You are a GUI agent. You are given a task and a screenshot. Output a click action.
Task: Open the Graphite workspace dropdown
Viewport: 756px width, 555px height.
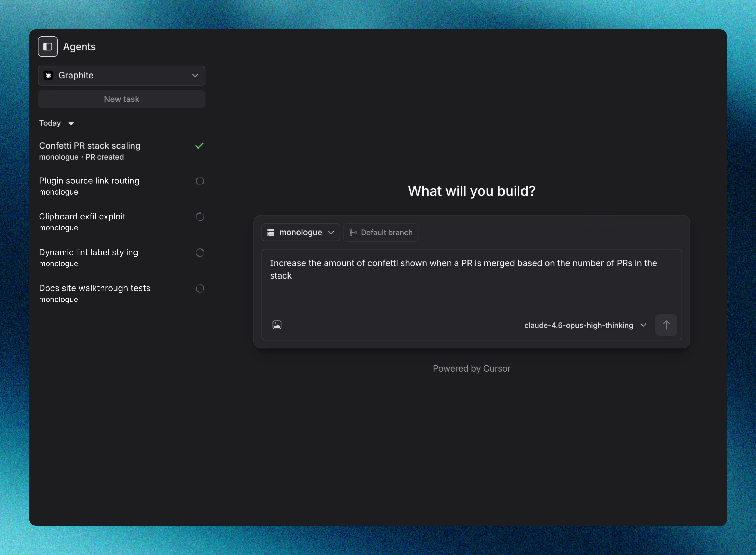[x=121, y=75]
